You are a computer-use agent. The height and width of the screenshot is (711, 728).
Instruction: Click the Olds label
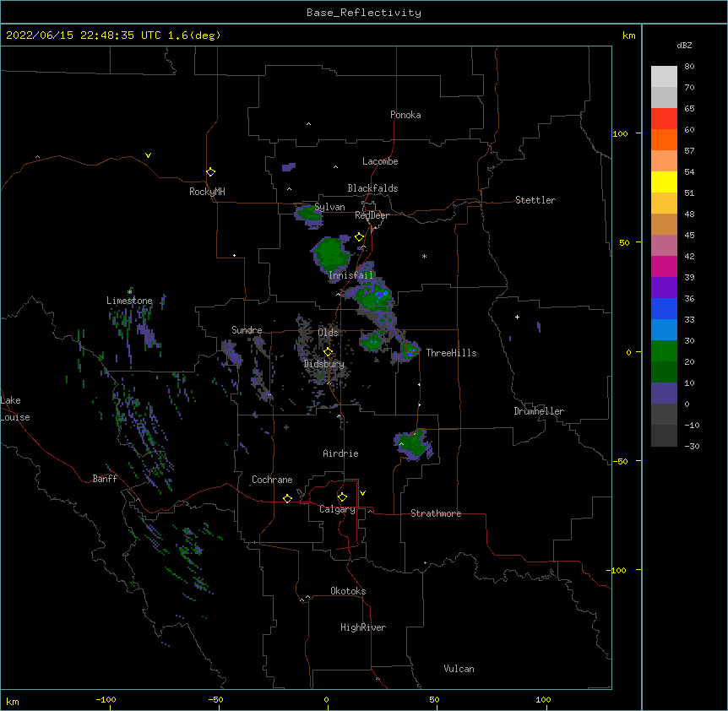[329, 333]
